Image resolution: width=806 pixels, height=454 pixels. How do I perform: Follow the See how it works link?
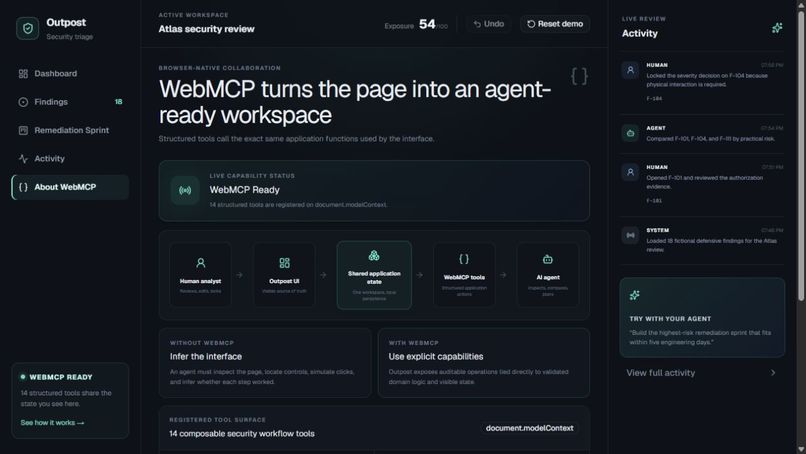(52, 423)
